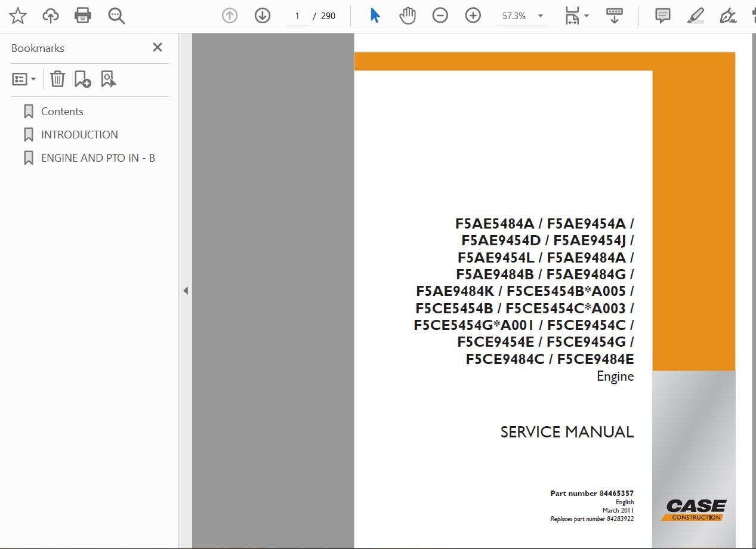756x549 pixels.
Task: Add a new bookmark
Action: tap(82, 79)
